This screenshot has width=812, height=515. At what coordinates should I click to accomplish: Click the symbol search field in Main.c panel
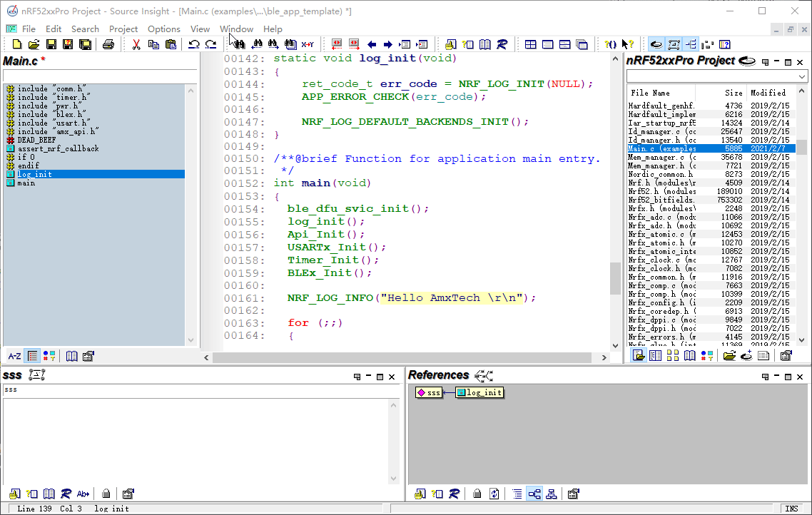[100, 76]
